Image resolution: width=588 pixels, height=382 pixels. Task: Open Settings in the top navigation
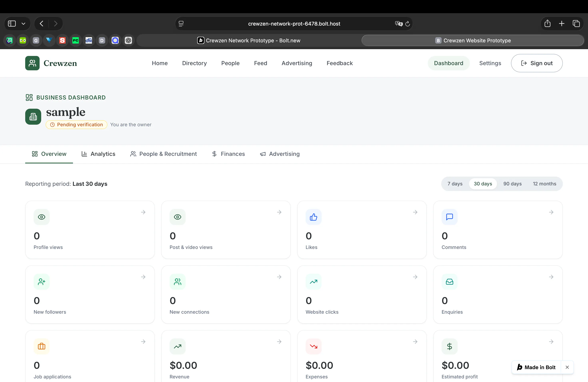(490, 63)
